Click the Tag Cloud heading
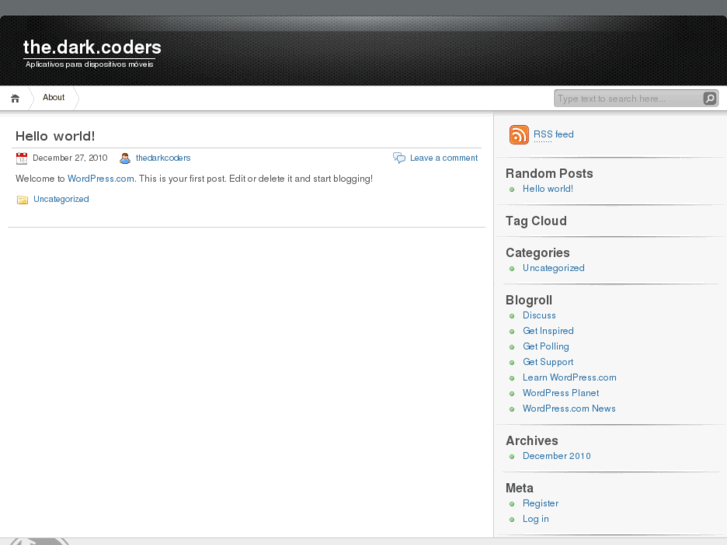The height and width of the screenshot is (545, 727). [536, 221]
